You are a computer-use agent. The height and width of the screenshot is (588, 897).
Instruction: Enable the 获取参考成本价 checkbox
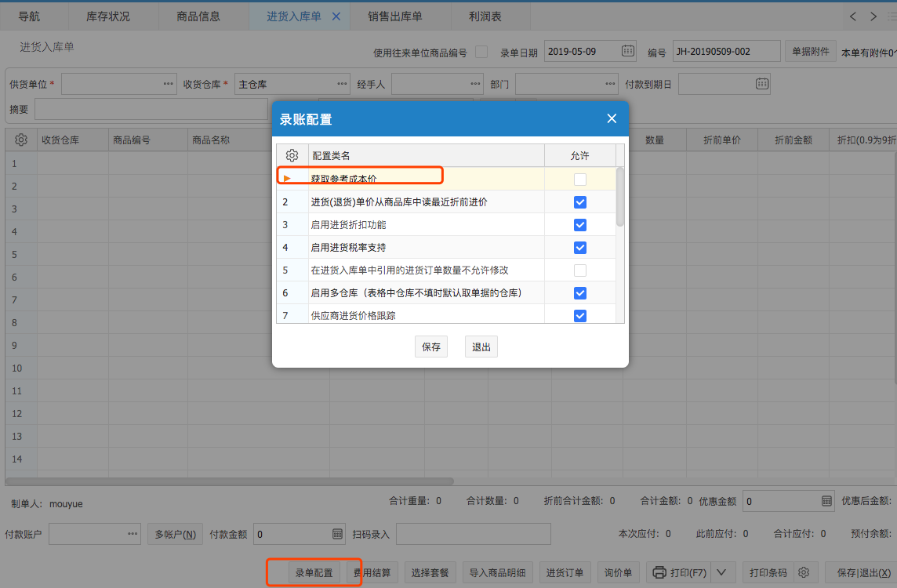pos(580,180)
